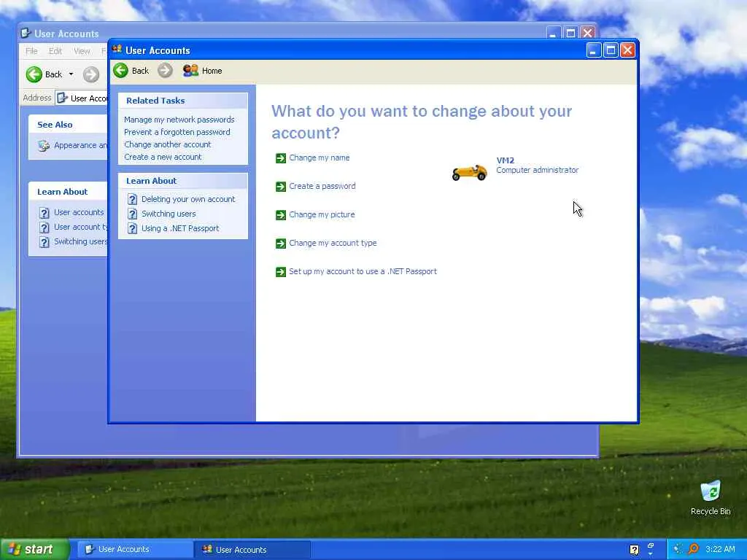Screen dimensions: 747x560
Task: Click the clock showing 3:22 AM
Action: pyautogui.click(x=720, y=549)
